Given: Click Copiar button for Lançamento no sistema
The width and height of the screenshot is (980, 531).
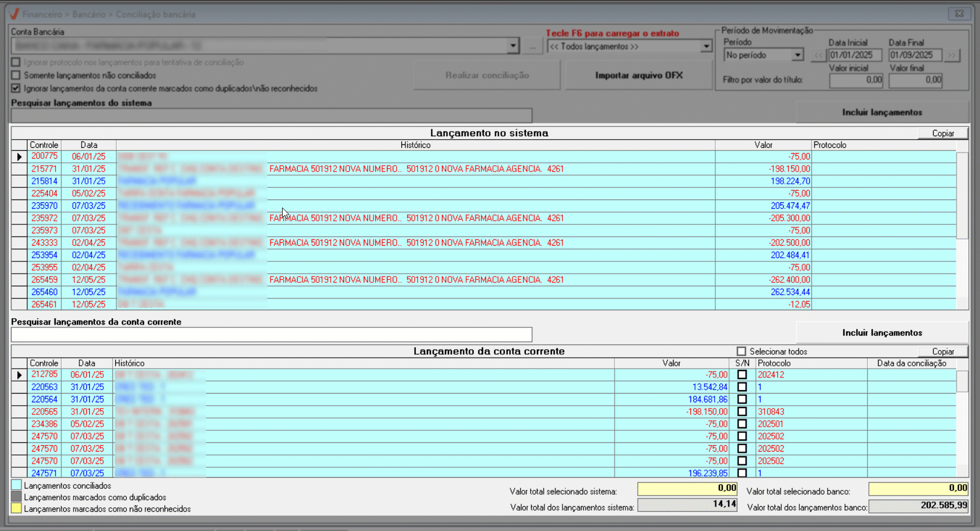Looking at the screenshot, I should tap(942, 133).
